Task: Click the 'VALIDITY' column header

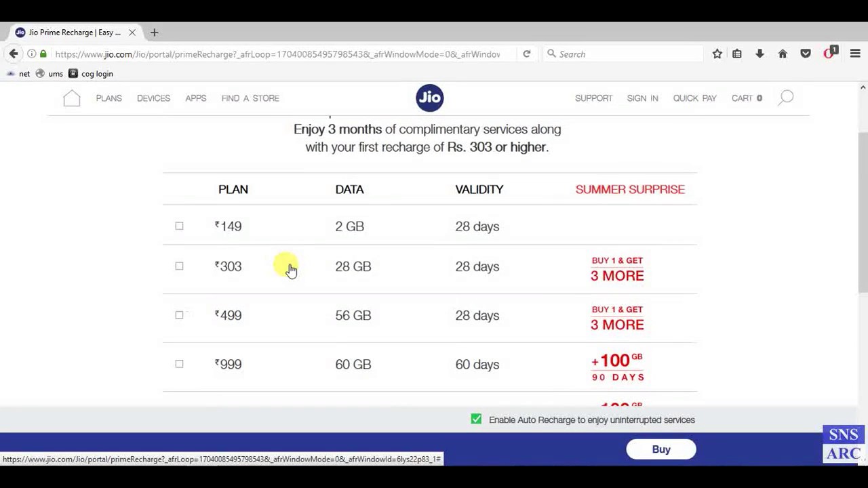Action: click(x=479, y=189)
